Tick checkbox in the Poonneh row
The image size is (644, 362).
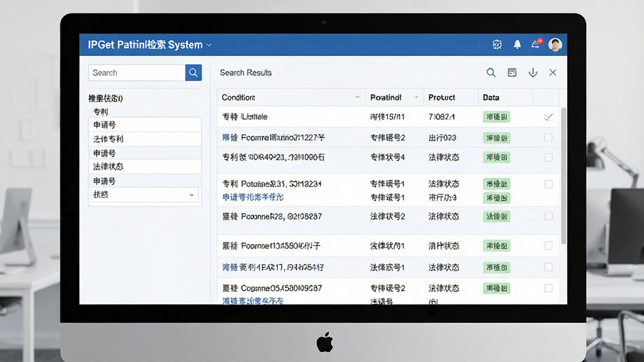tap(548, 216)
